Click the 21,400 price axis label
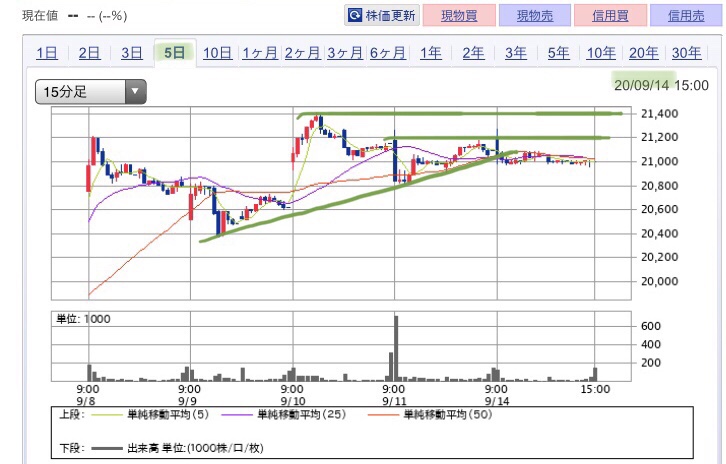726x464 pixels. pyautogui.click(x=660, y=113)
